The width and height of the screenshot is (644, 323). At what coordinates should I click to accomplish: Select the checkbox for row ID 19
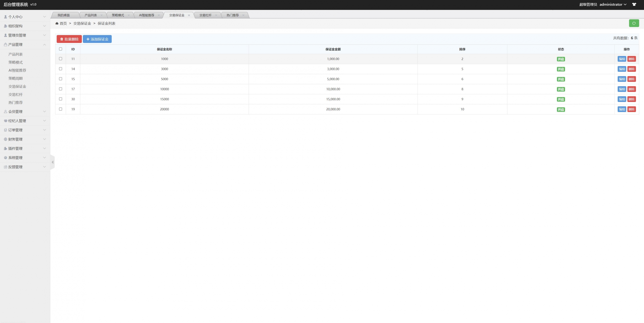pyautogui.click(x=61, y=109)
